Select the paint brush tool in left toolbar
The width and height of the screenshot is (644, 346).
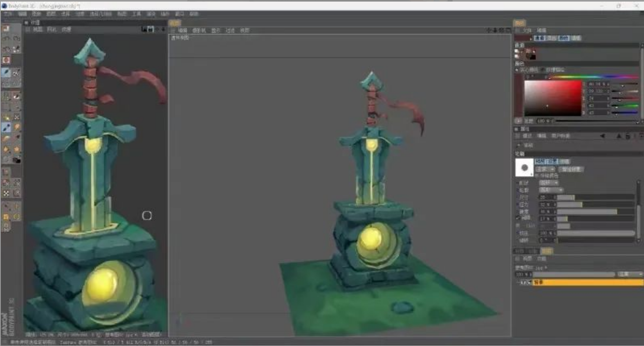6,72
